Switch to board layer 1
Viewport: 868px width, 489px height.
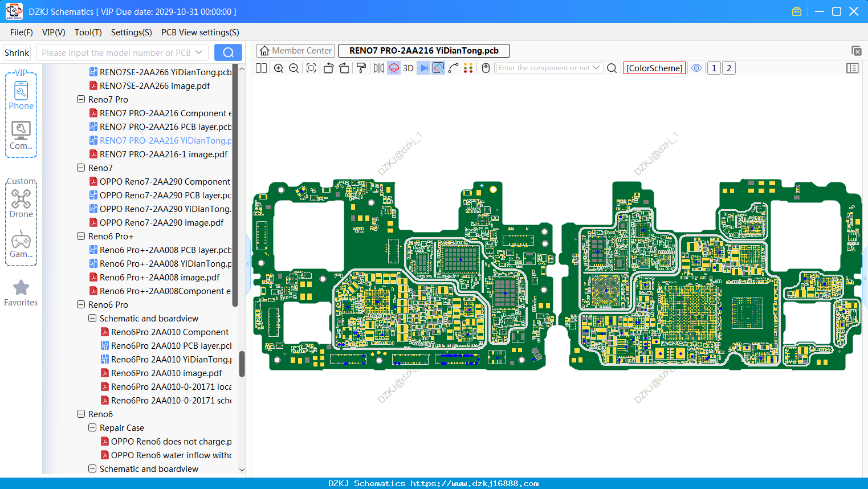[x=714, y=68]
